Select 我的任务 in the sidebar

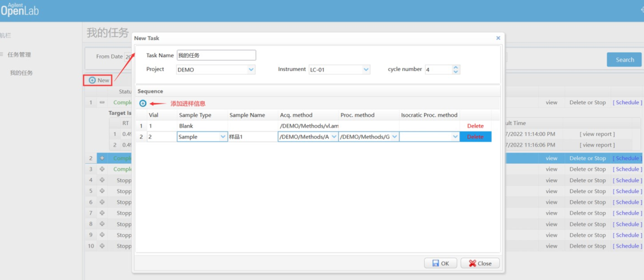click(22, 73)
